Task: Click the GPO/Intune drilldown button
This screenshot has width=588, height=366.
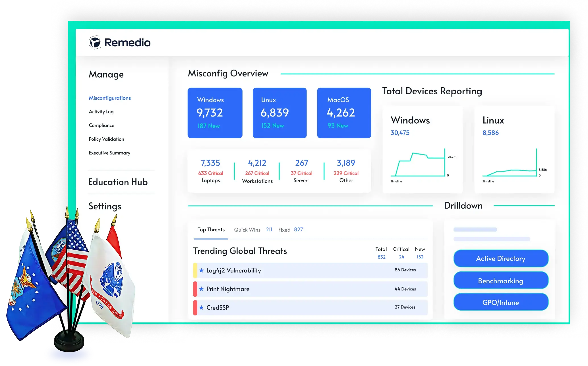Action: tap(500, 302)
